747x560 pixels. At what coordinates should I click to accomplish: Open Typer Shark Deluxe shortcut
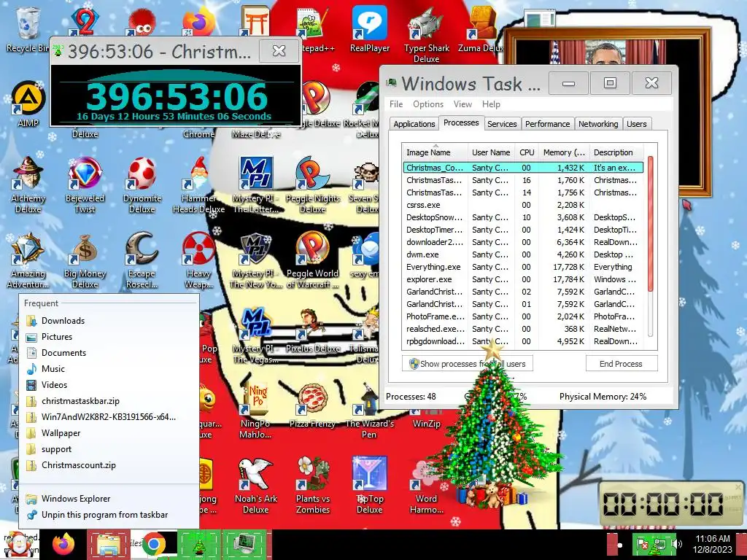pyautogui.click(x=426, y=34)
